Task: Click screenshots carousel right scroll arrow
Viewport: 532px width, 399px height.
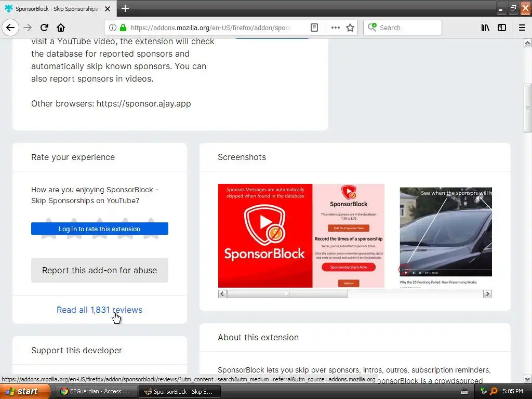Action: click(487, 294)
